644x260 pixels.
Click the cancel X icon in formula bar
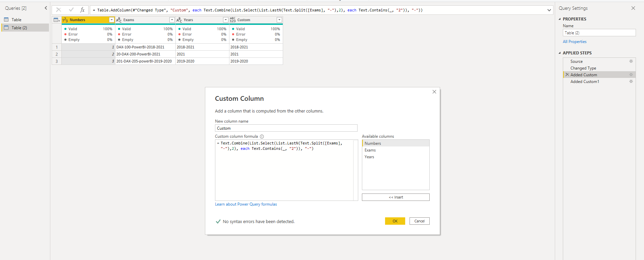tap(58, 10)
